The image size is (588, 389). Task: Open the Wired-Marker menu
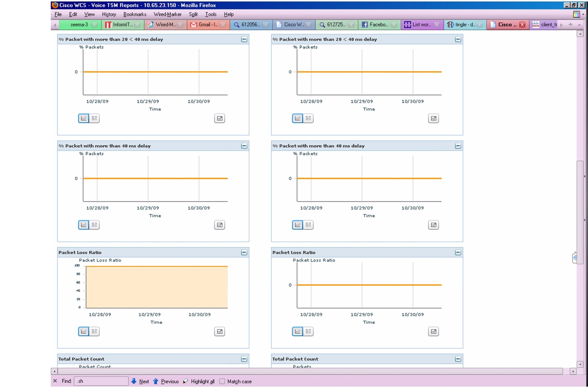(167, 14)
